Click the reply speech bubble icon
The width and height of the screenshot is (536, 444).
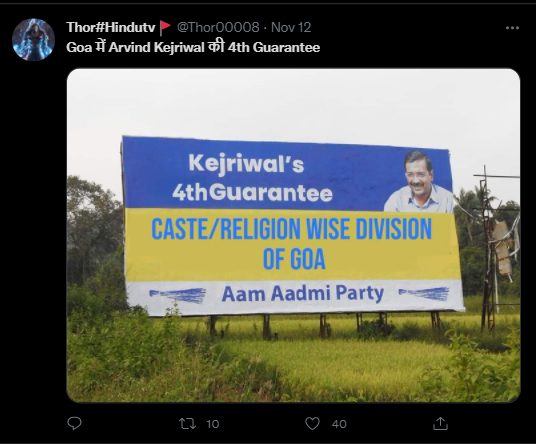tap(74, 423)
